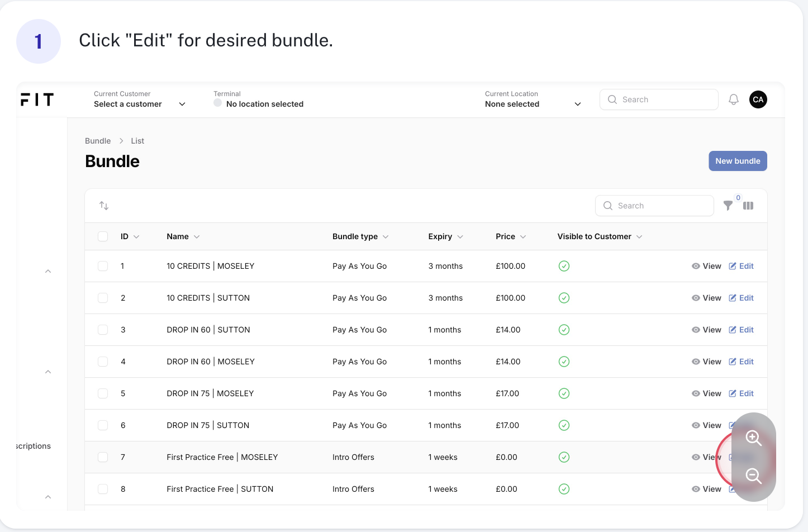This screenshot has width=808, height=532.
Task: Sort the table by Price column
Action: click(x=511, y=236)
